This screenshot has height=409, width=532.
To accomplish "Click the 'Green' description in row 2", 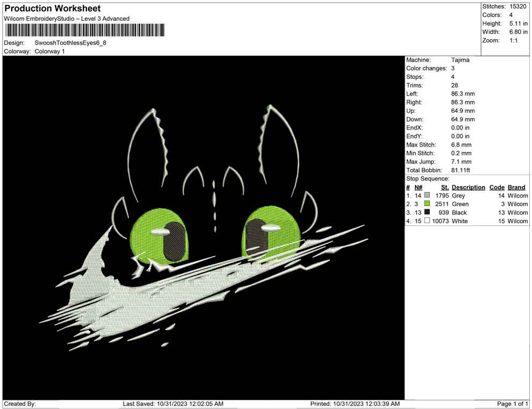I will click(460, 204).
